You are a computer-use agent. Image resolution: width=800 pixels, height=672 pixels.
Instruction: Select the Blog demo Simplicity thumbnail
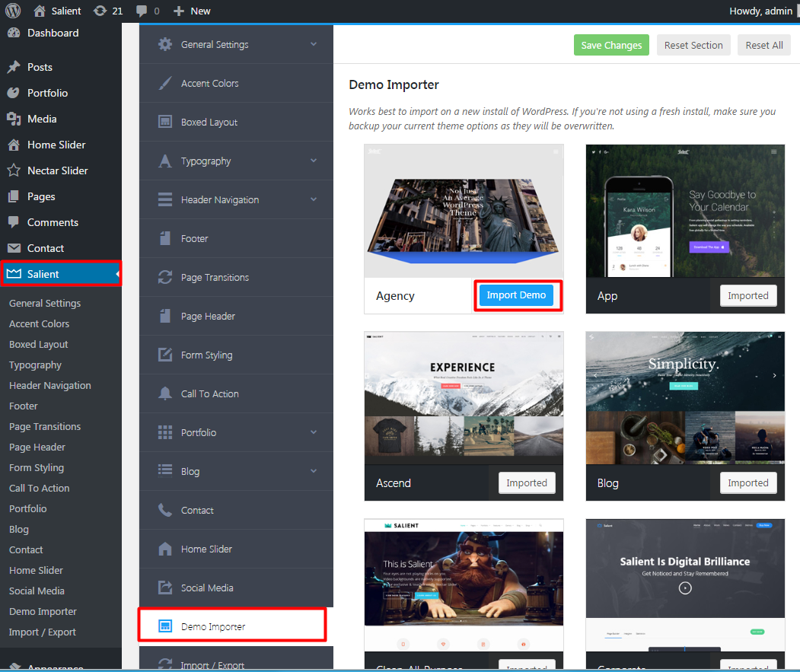click(685, 398)
